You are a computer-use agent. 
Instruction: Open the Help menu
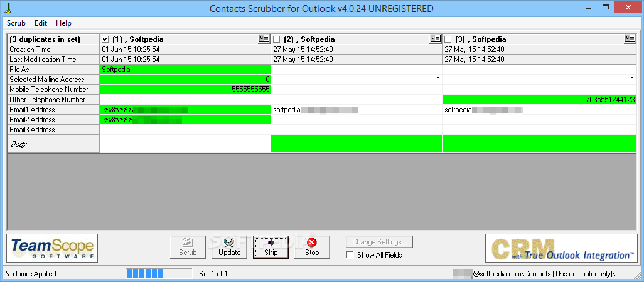(63, 23)
